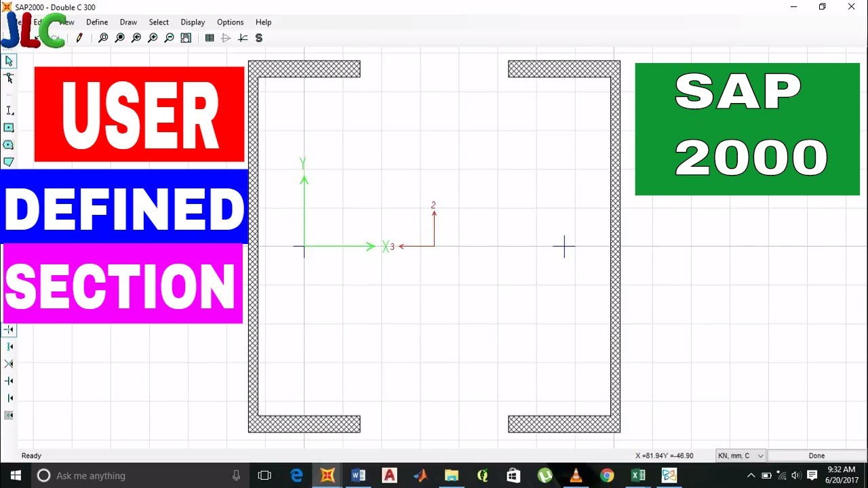Open the Select menu
The width and height of the screenshot is (868, 488).
point(159,22)
